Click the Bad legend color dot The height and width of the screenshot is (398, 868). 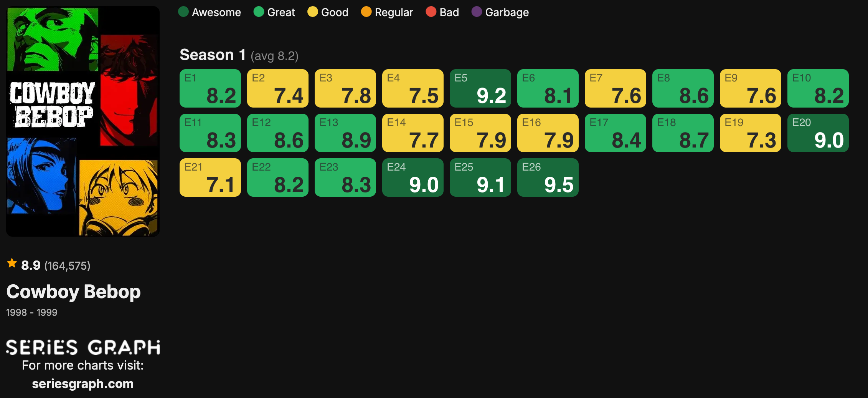pos(431,12)
